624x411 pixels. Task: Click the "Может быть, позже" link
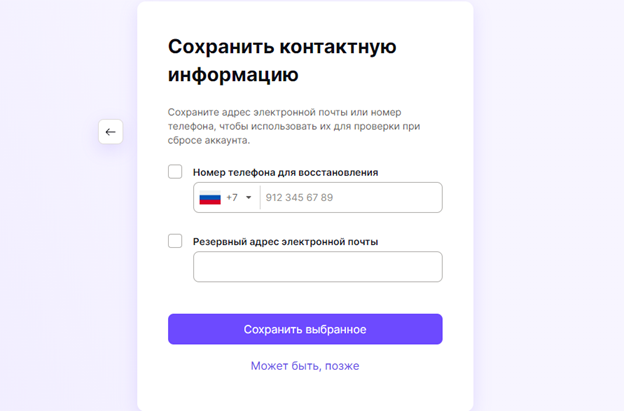[x=305, y=366]
